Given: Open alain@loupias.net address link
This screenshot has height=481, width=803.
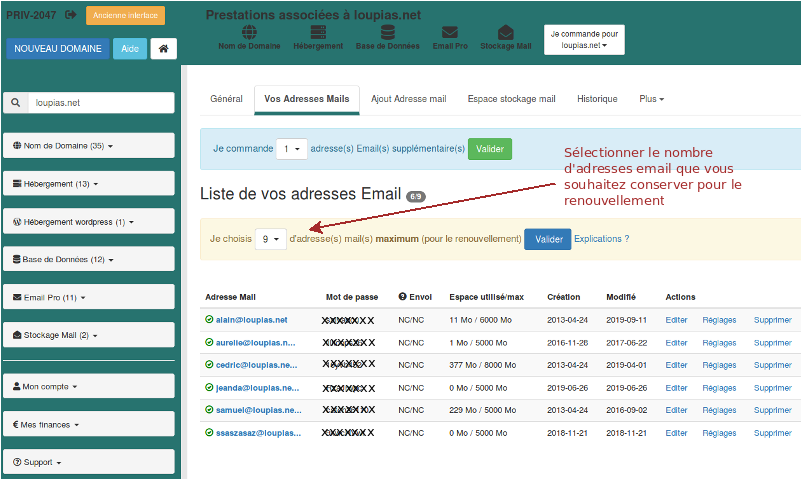Looking at the screenshot, I should 251,320.
